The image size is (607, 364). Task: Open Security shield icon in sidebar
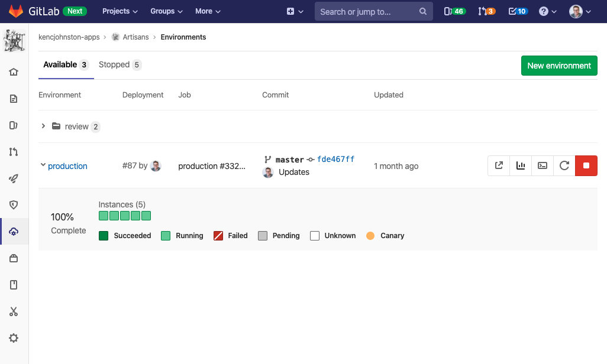14,205
